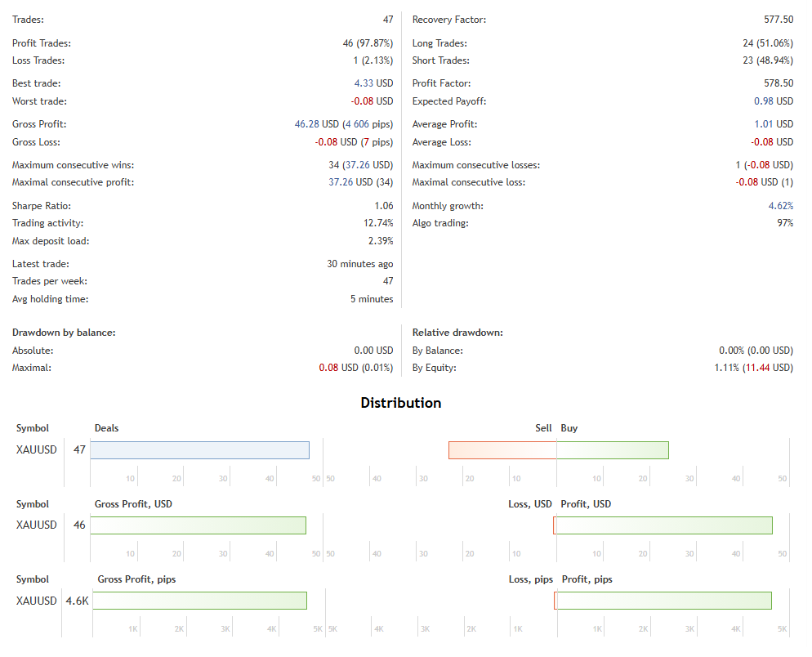Click the Gross Profit, USD green bar
Screen dimensions: 812x657
(198, 525)
